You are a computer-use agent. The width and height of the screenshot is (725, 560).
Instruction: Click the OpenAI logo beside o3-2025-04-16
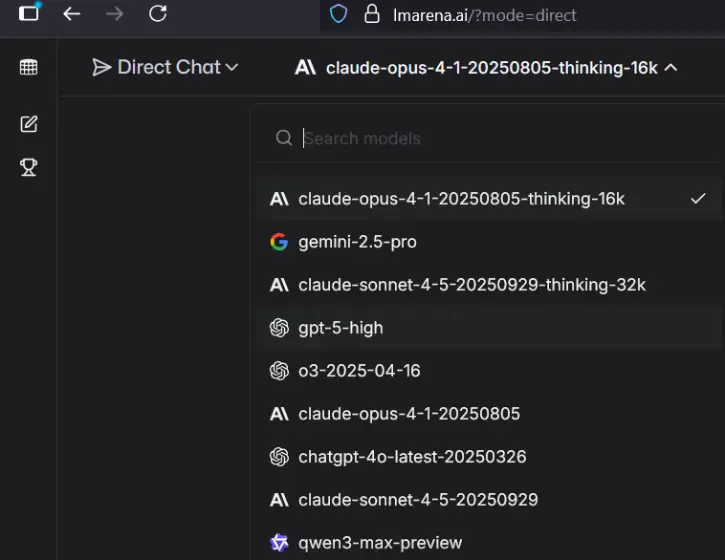tap(279, 371)
